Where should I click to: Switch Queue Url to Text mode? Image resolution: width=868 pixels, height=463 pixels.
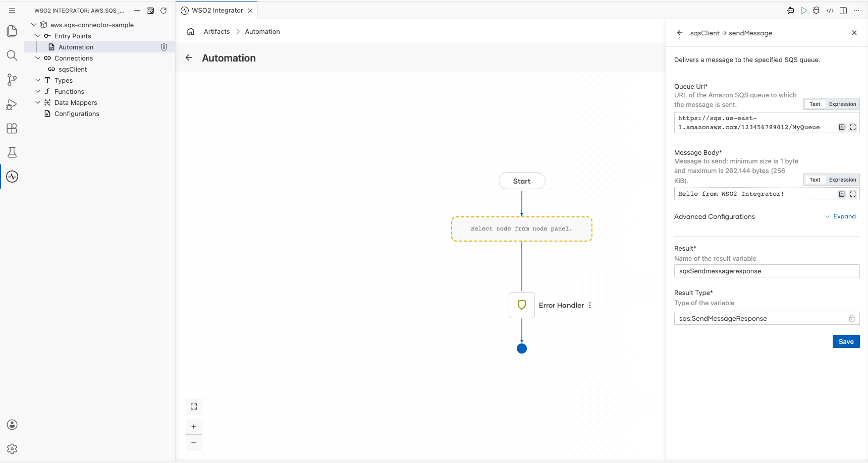815,104
